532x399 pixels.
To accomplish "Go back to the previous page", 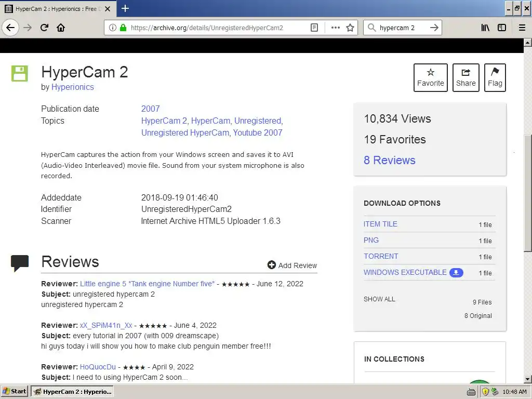I will [10, 28].
